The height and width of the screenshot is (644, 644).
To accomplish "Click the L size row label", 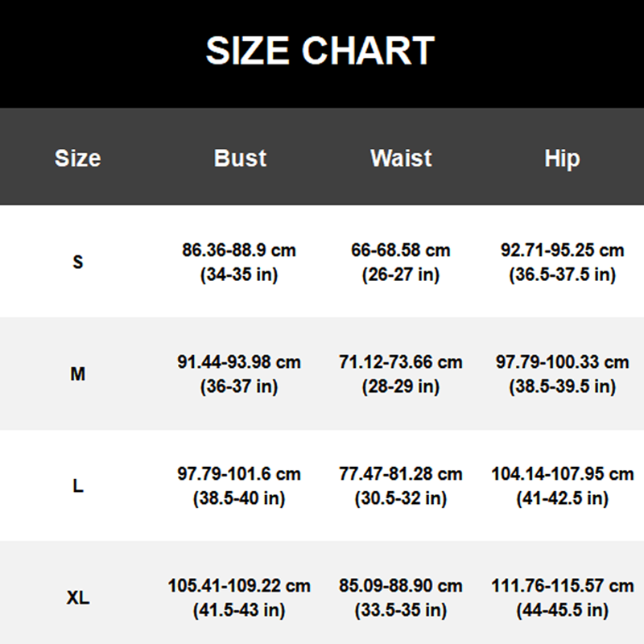I will click(77, 486).
